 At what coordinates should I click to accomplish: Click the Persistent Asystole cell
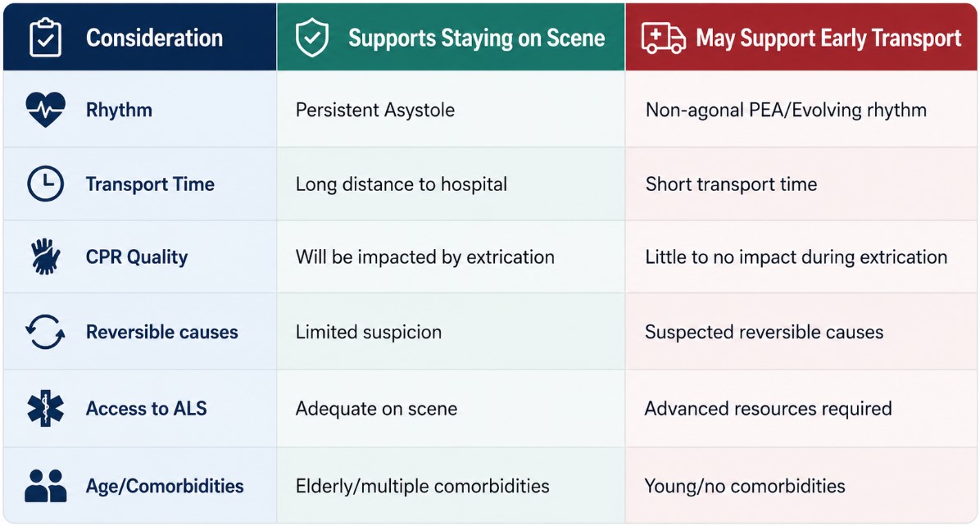pos(451,109)
